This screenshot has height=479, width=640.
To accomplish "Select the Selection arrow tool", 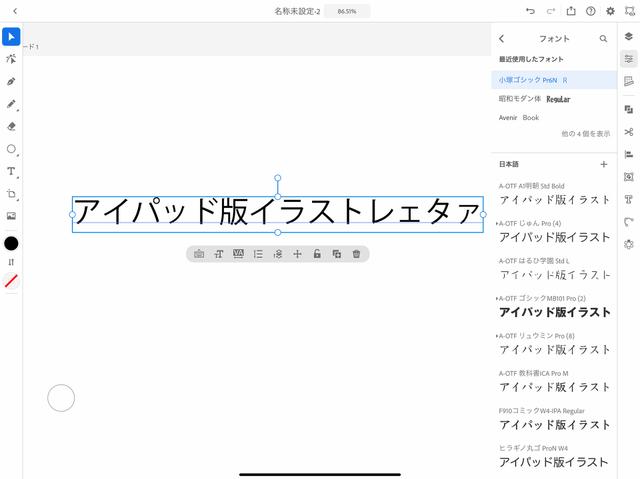I will (x=11, y=37).
